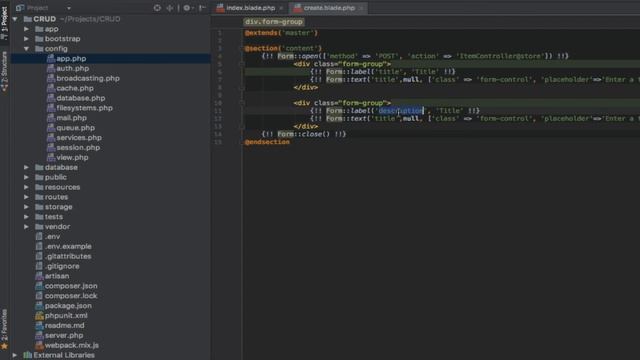Click the CRUD root folder icon
640x360 pixels.
coord(28,19)
